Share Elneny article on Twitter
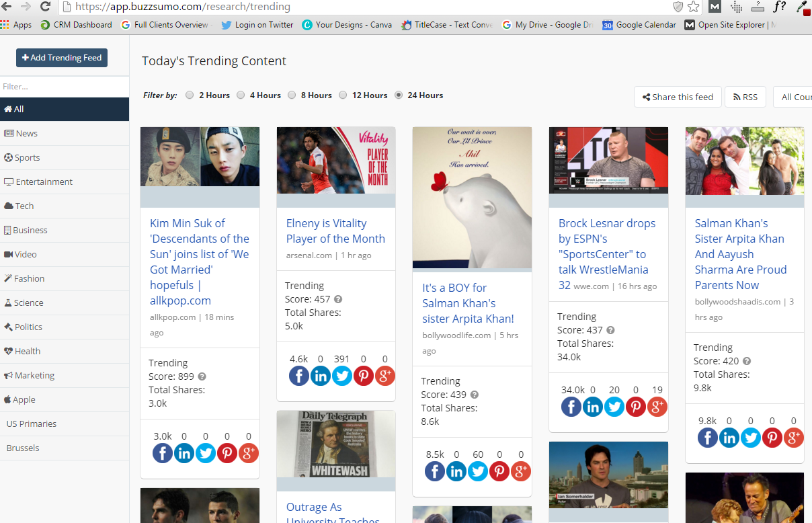Viewport: 812px width, 523px height. point(342,376)
